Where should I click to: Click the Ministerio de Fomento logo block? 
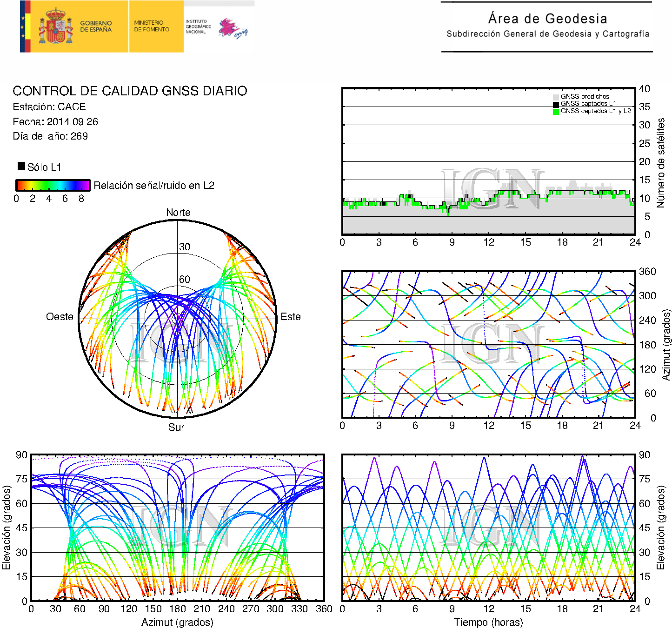click(x=152, y=26)
